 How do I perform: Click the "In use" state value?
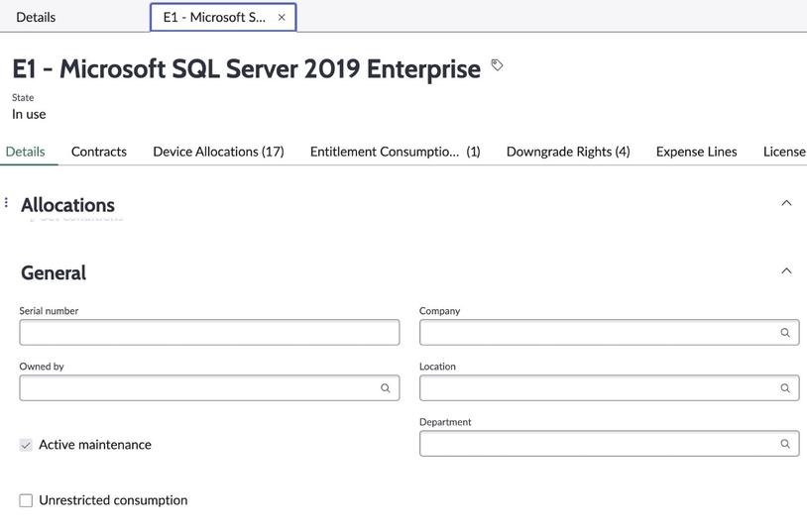[x=29, y=114]
